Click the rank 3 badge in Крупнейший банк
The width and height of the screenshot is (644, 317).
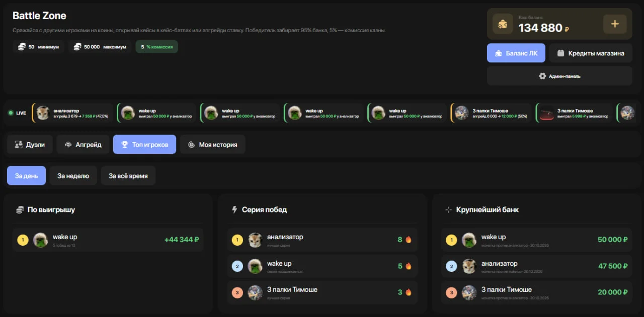(x=451, y=292)
